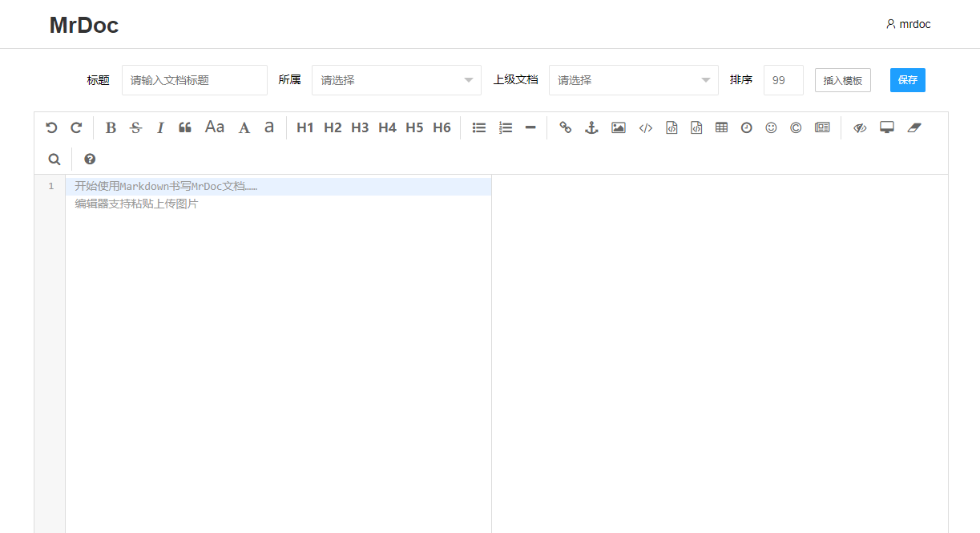Focus the document title input field
The image size is (980, 533).
[195, 80]
